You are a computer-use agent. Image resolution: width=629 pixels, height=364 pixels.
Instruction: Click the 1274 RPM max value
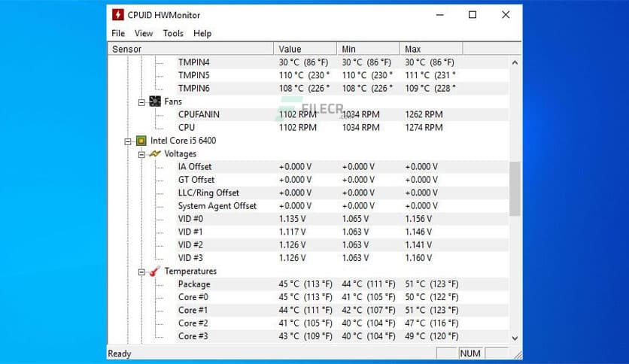[x=424, y=128]
